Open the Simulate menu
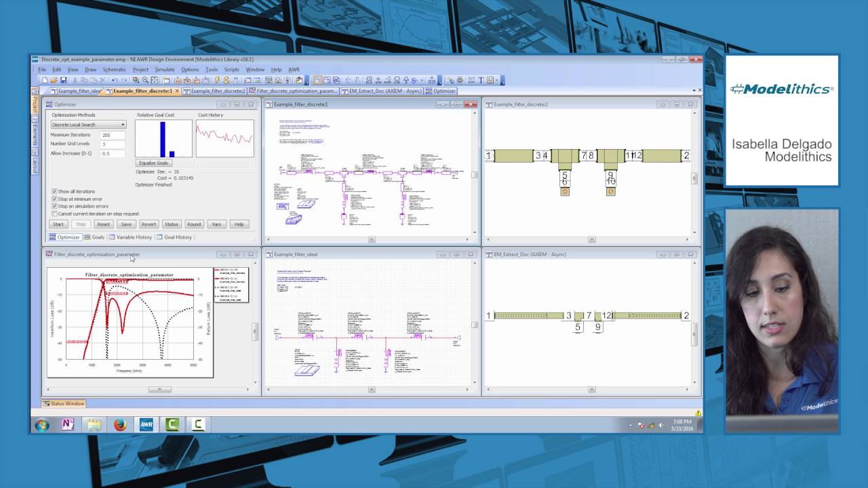 165,69
